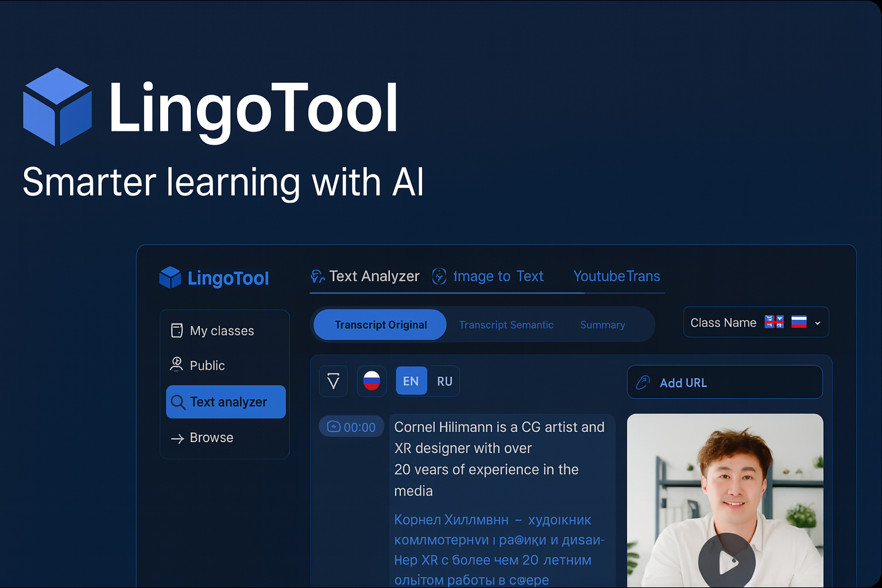
Task: Click the Russian flag language icon
Action: coord(372,381)
